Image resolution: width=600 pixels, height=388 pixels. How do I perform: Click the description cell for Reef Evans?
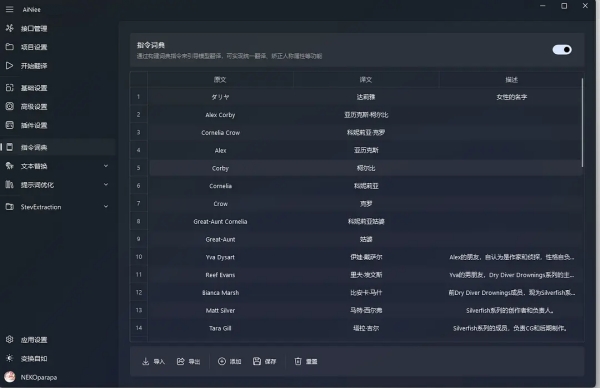[511, 275]
